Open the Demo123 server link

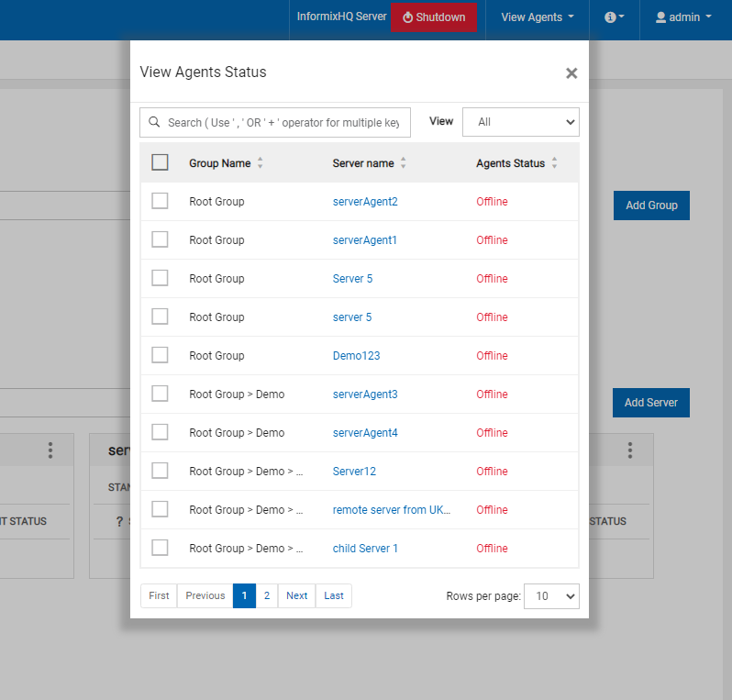tap(356, 356)
